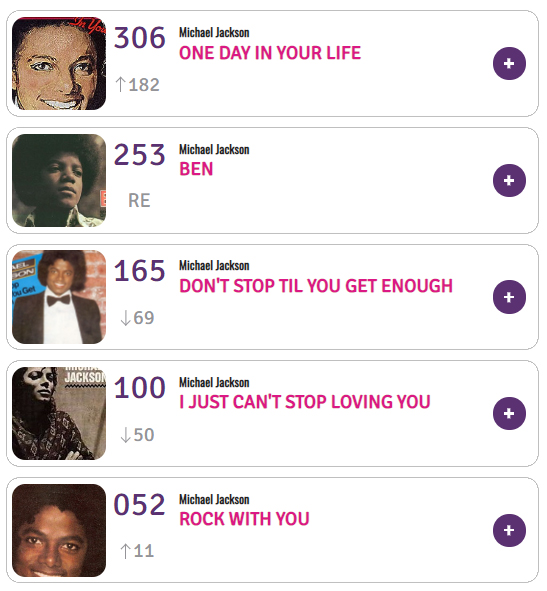Open the ROCK WITH YOU song link
The width and height of the screenshot is (547, 591).
[x=244, y=519]
